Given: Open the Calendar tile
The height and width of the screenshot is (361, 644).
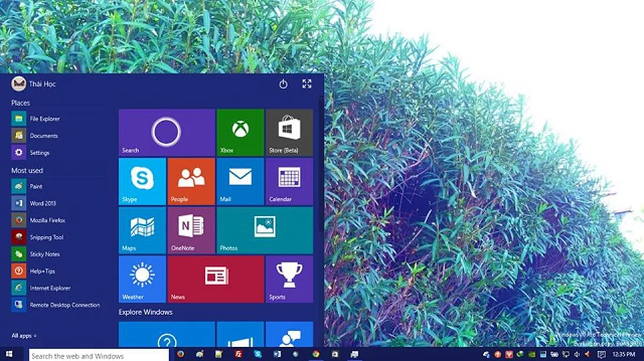Looking at the screenshot, I should pyautogui.click(x=289, y=181).
